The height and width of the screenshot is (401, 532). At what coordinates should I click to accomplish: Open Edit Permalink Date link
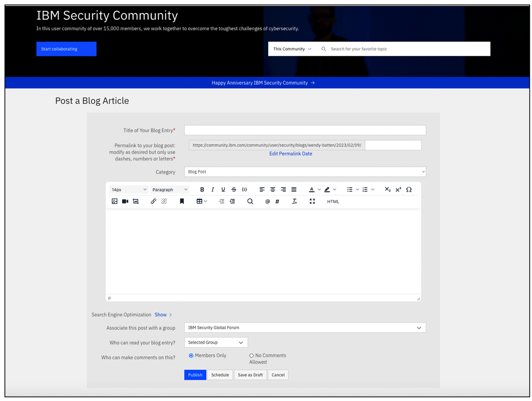pos(291,154)
